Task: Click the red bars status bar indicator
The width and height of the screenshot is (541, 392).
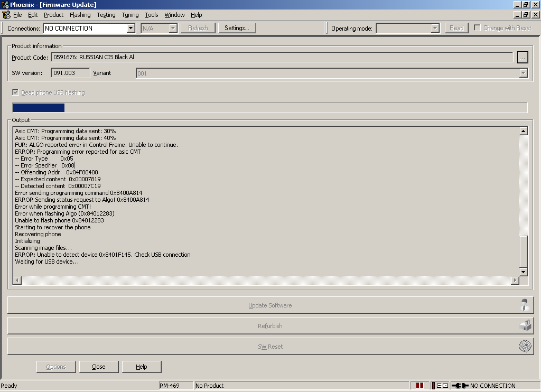Action: [x=419, y=386]
